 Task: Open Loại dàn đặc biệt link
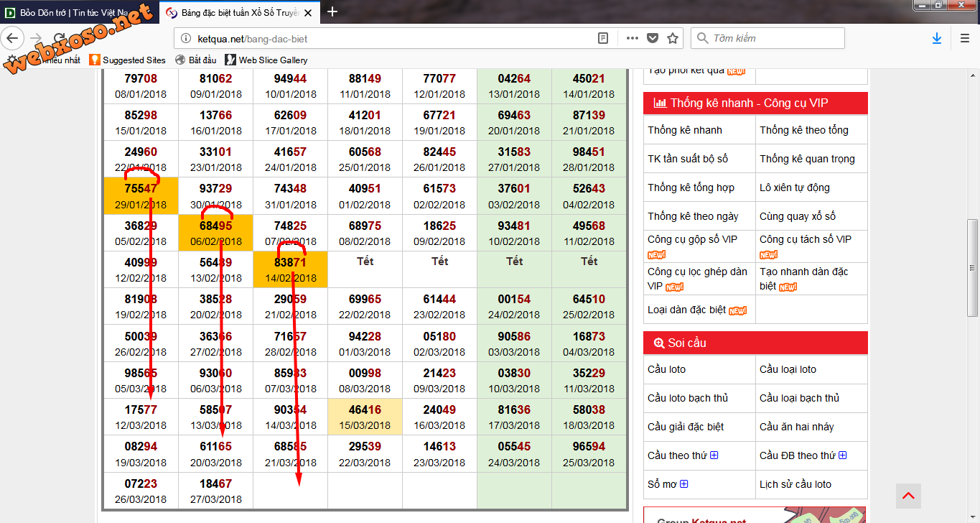(x=686, y=310)
